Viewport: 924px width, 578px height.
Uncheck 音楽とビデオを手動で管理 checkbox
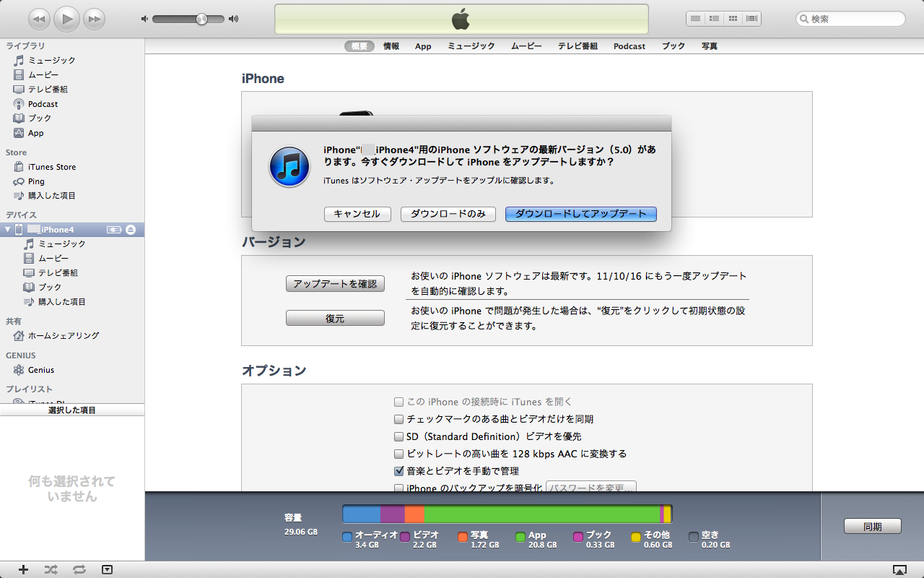398,471
